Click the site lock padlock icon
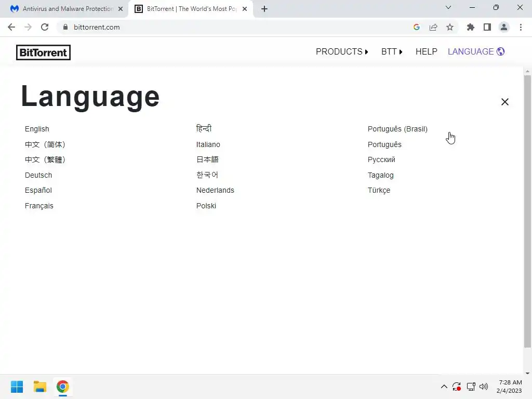 coord(65,27)
